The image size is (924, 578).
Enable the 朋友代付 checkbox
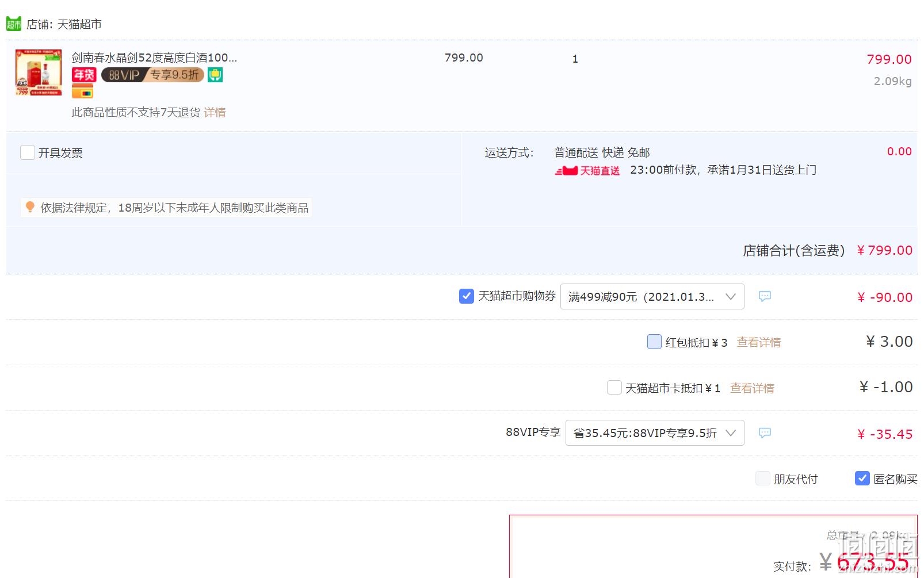click(x=762, y=479)
